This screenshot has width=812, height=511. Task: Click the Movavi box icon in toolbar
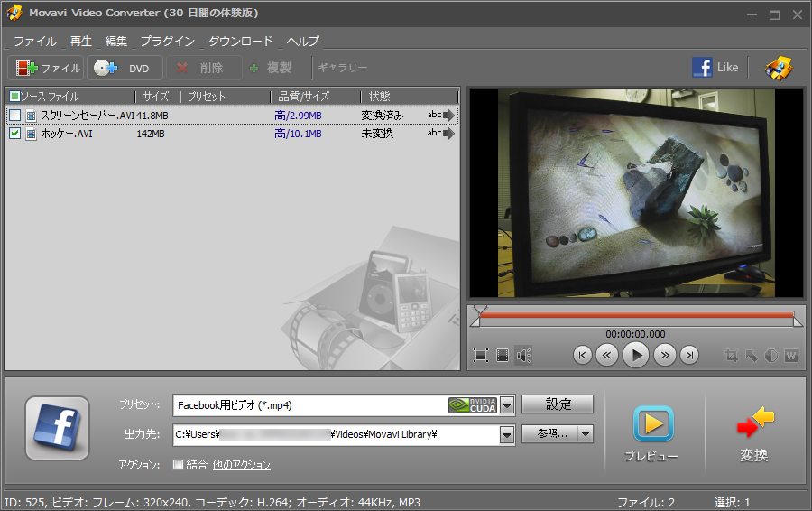coord(779,68)
